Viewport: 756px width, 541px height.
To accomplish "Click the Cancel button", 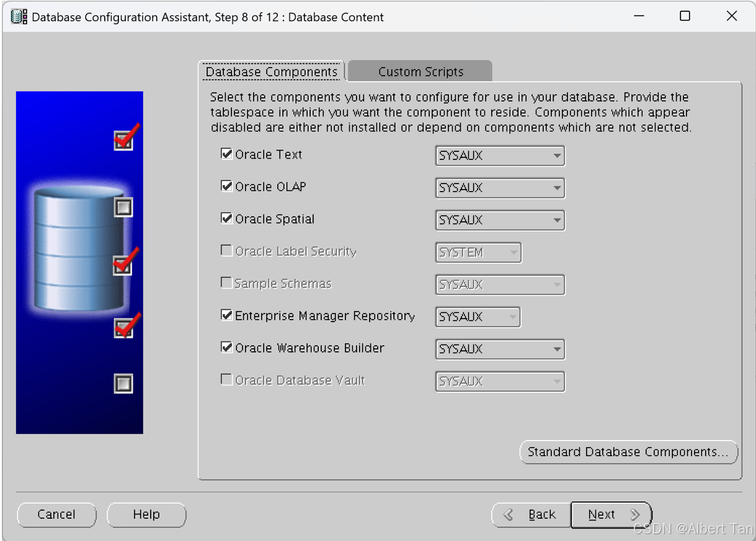I will [56, 514].
